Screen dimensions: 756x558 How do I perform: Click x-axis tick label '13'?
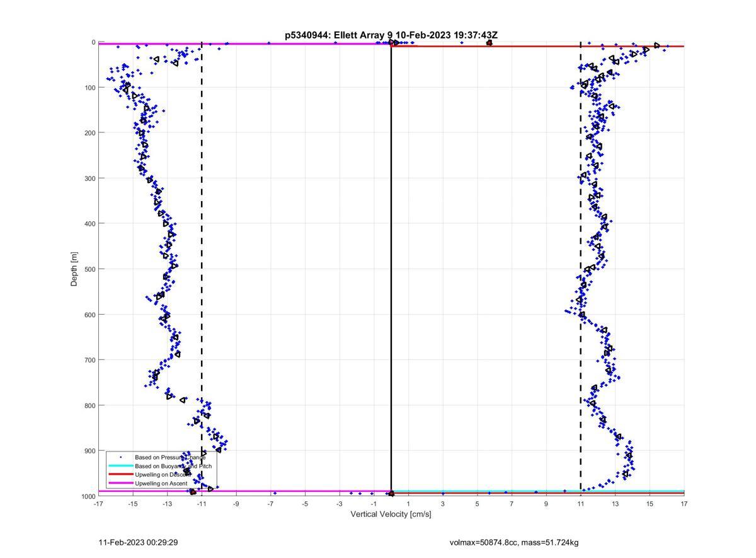[x=615, y=504]
